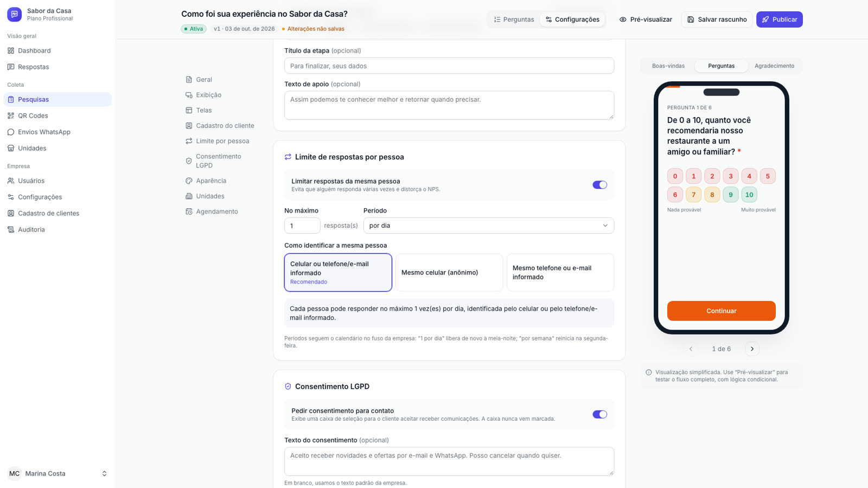Viewport: 868px width, 488px height.
Task: Show Agradecimento screen in preview
Action: click(774, 66)
